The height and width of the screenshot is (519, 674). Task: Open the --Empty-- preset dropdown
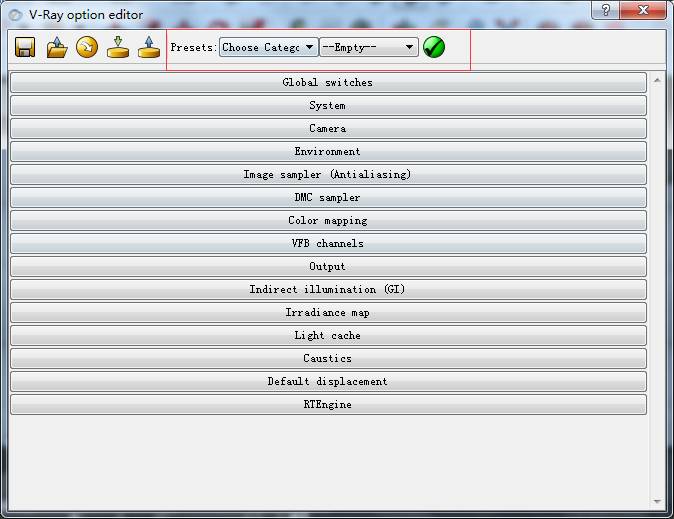[x=368, y=47]
